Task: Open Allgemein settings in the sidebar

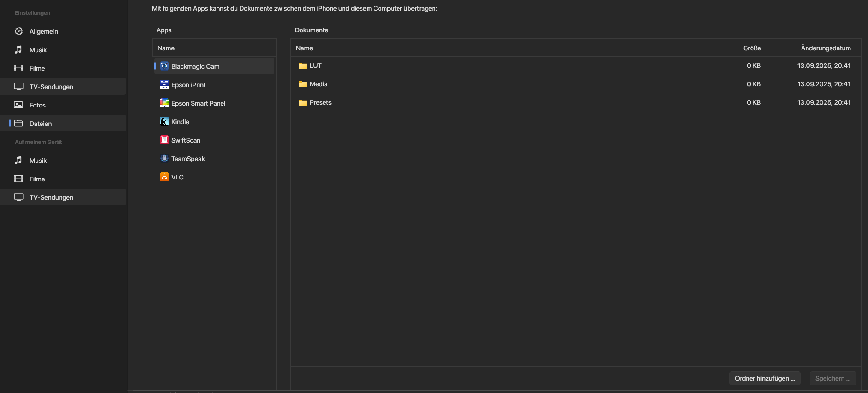Action: 63,31
